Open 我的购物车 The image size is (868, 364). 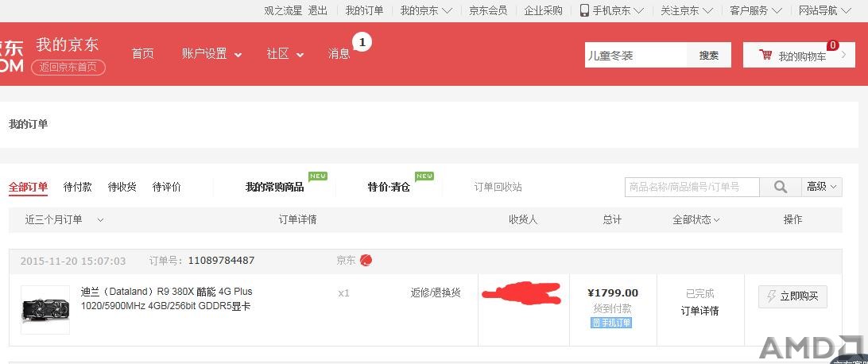(x=799, y=55)
